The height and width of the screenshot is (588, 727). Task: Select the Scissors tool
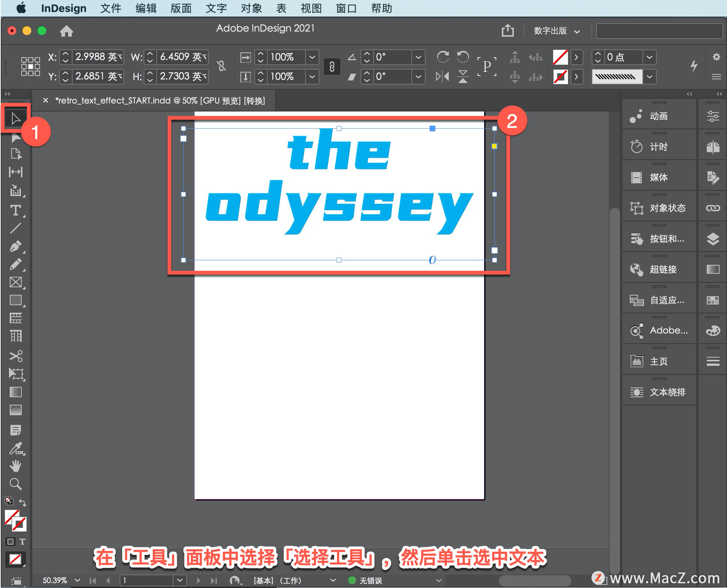pos(16,356)
